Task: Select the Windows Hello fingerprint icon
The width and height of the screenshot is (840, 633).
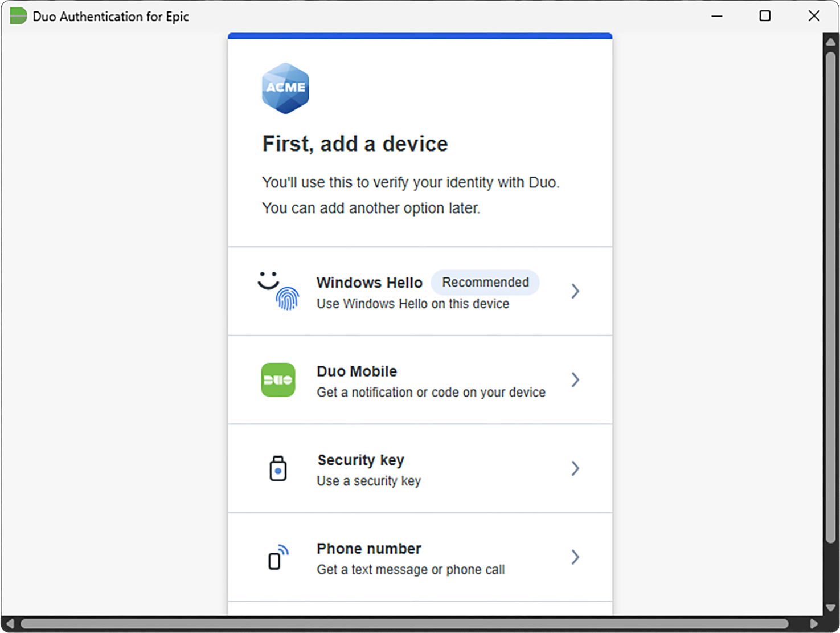Action: tap(279, 291)
